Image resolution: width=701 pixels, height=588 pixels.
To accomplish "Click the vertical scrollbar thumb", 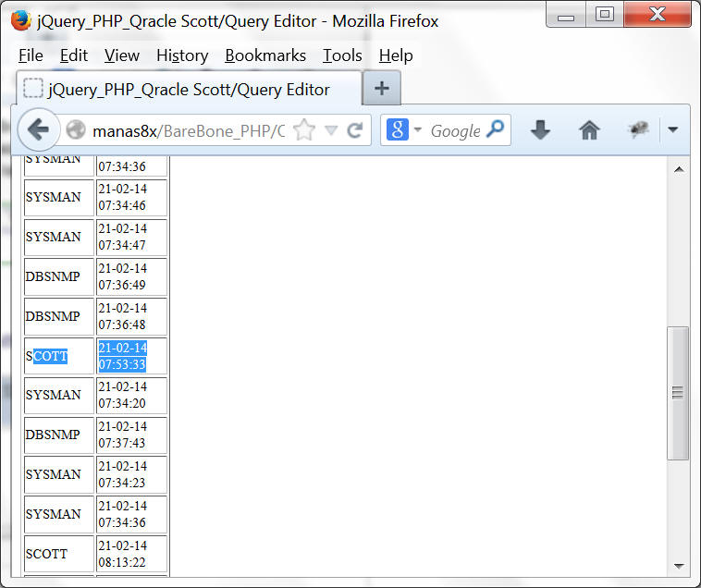I will click(x=678, y=393).
